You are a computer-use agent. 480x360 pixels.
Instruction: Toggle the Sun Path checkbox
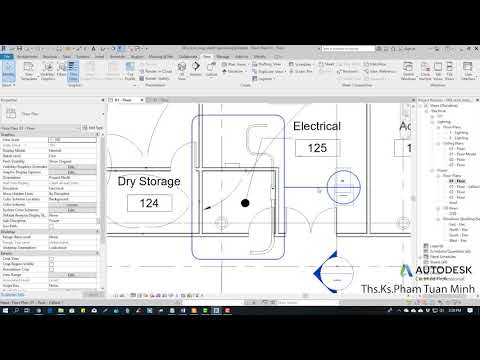click(51, 226)
